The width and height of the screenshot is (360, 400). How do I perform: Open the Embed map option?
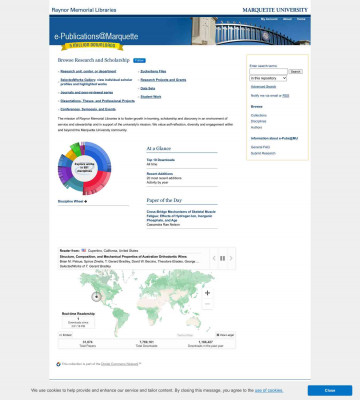pos(65,335)
